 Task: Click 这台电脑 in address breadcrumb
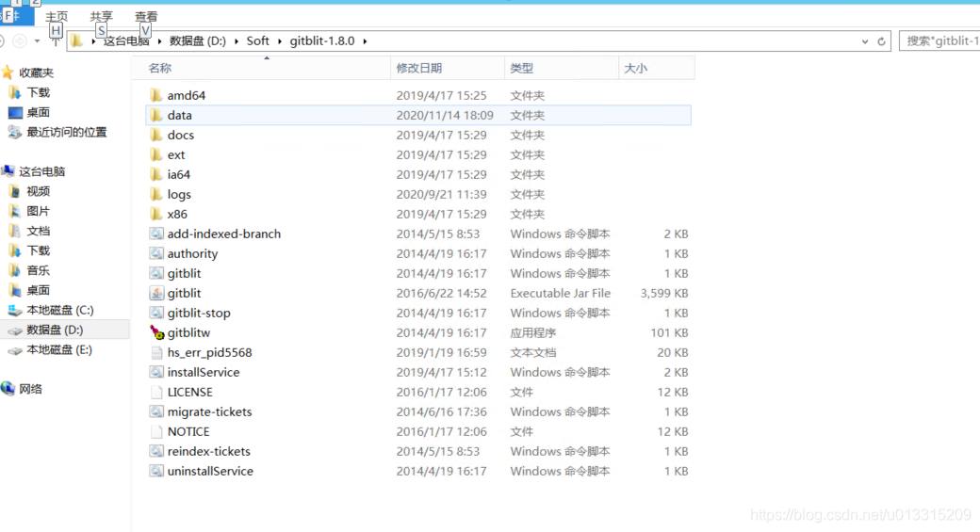coord(126,41)
